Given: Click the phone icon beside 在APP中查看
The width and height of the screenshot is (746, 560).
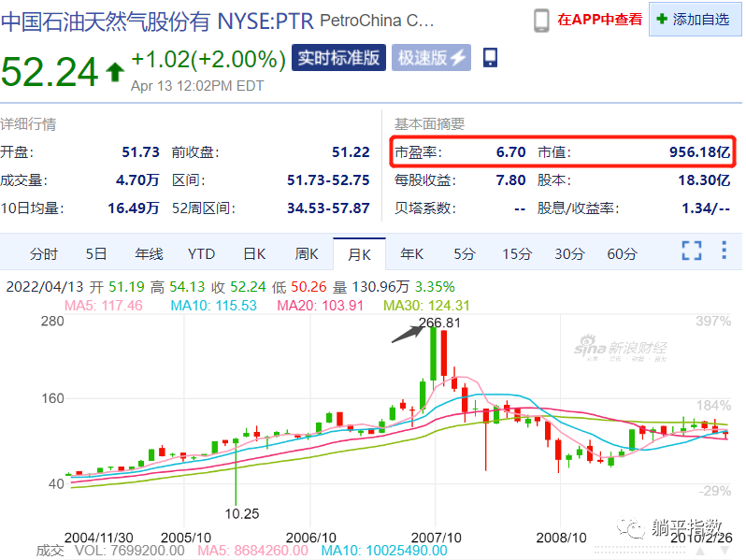Looking at the screenshot, I should [x=541, y=21].
